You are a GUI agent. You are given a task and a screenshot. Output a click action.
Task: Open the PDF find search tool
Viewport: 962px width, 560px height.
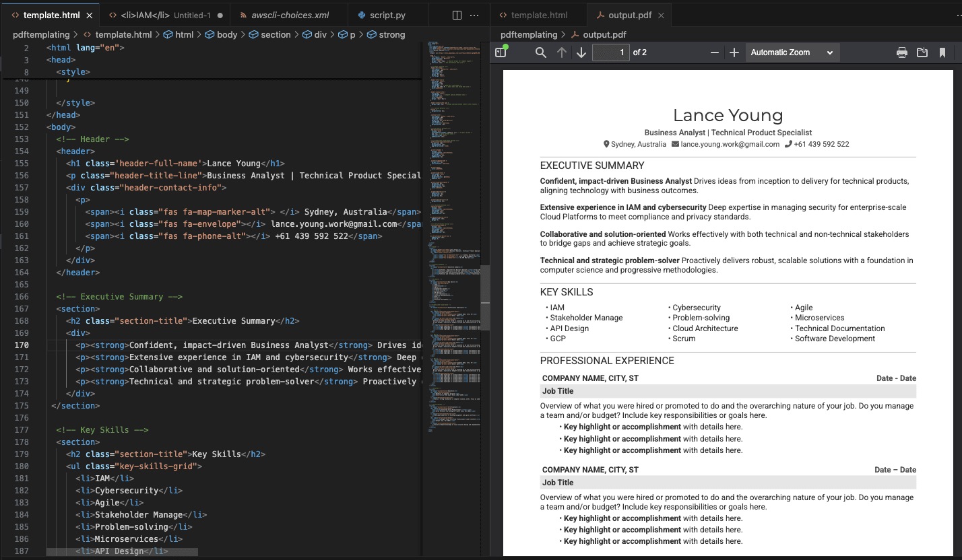click(540, 53)
